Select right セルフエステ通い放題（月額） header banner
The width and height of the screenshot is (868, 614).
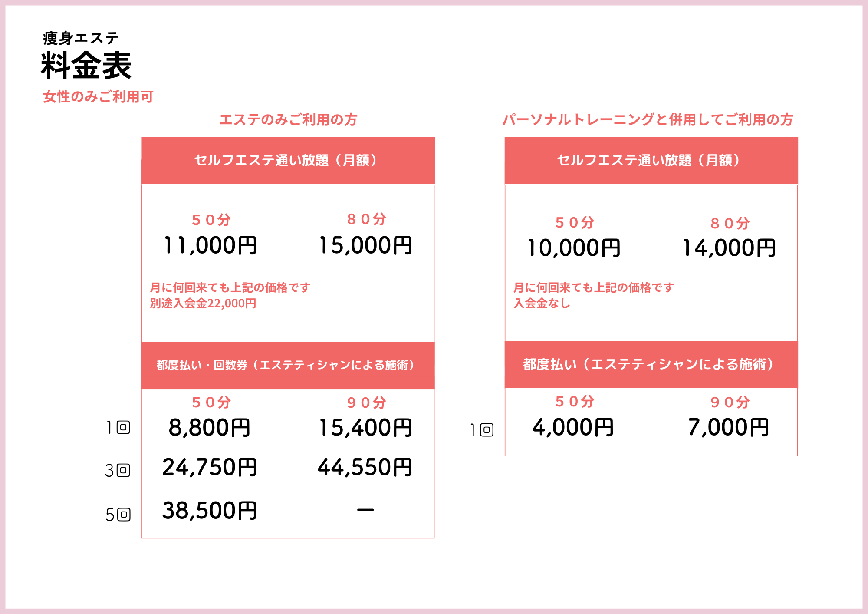pyautogui.click(x=651, y=161)
